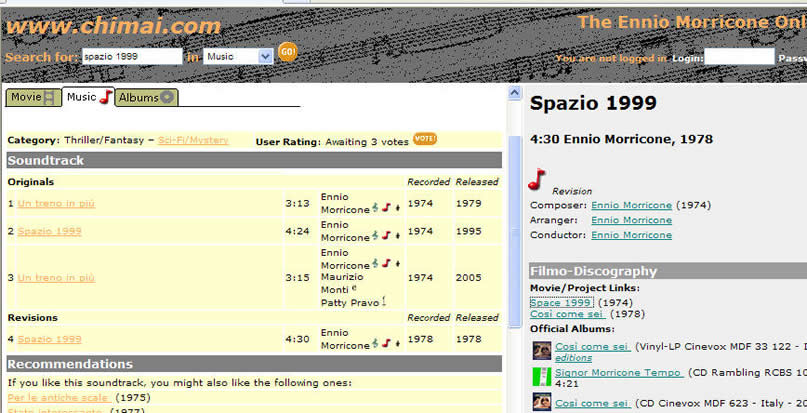Viewport: 807px width, 413px height.
Task: Open the Signor Morricone Tempo cover thumbnail
Action: pyautogui.click(x=541, y=377)
